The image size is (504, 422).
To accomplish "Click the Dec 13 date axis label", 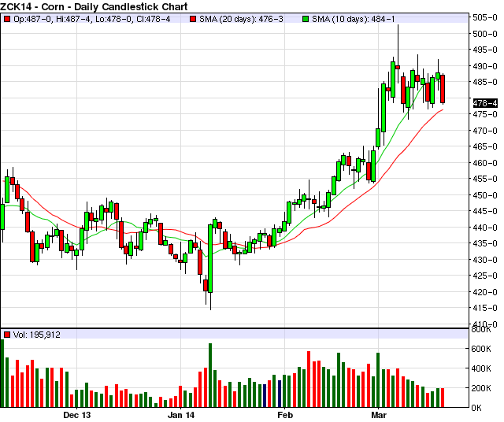I will [77, 415].
